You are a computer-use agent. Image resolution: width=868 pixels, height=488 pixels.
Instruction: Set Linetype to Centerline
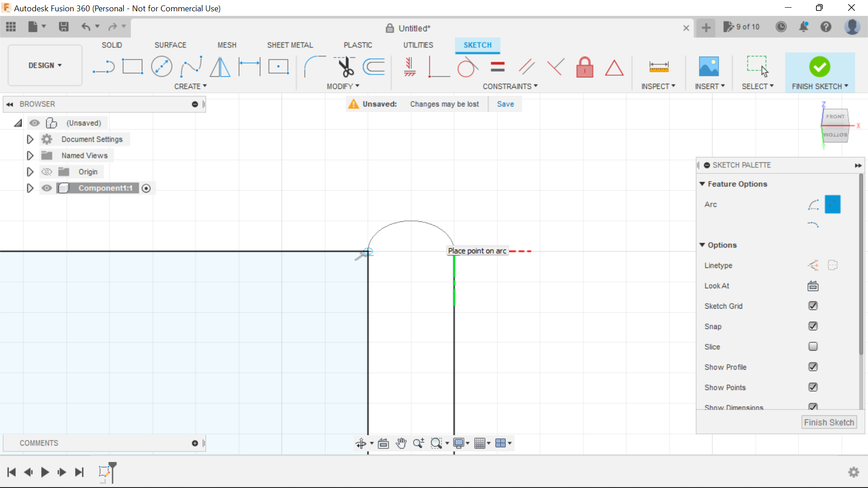(833, 265)
